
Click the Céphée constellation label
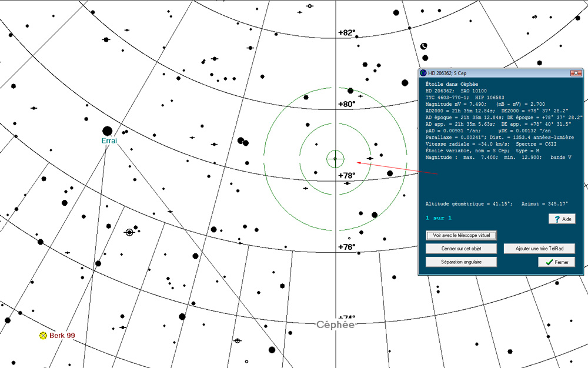coord(335,324)
